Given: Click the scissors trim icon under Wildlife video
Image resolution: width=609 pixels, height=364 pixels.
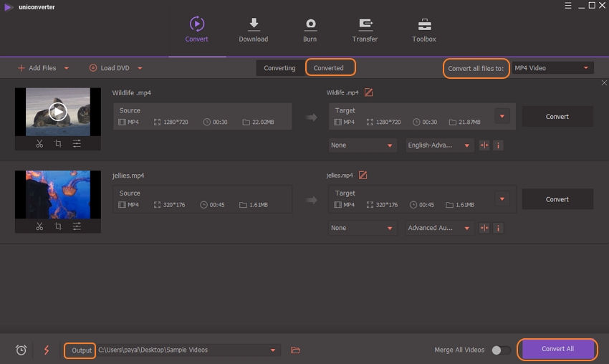Looking at the screenshot, I should click(39, 144).
